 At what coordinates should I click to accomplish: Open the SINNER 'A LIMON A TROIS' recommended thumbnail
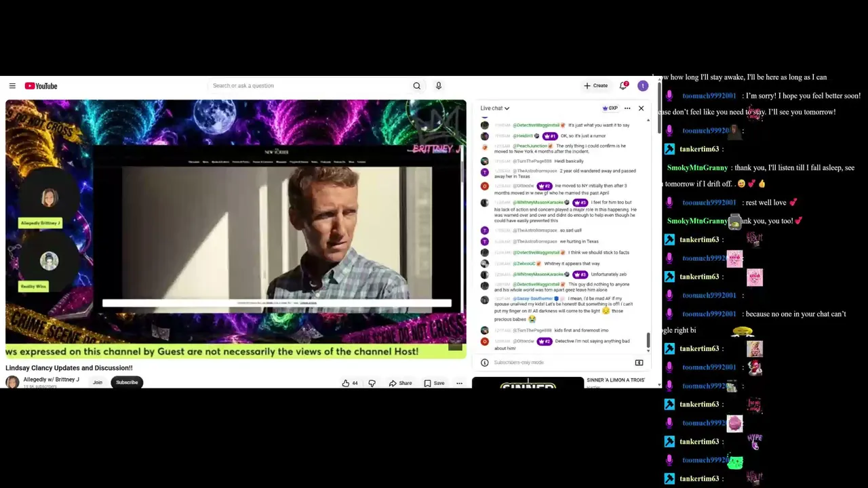(x=528, y=383)
